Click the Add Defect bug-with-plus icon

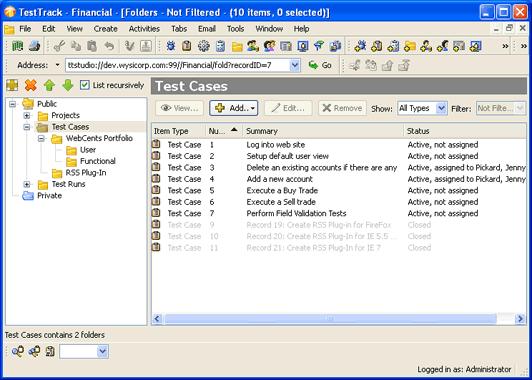pyautogui.click(x=360, y=46)
